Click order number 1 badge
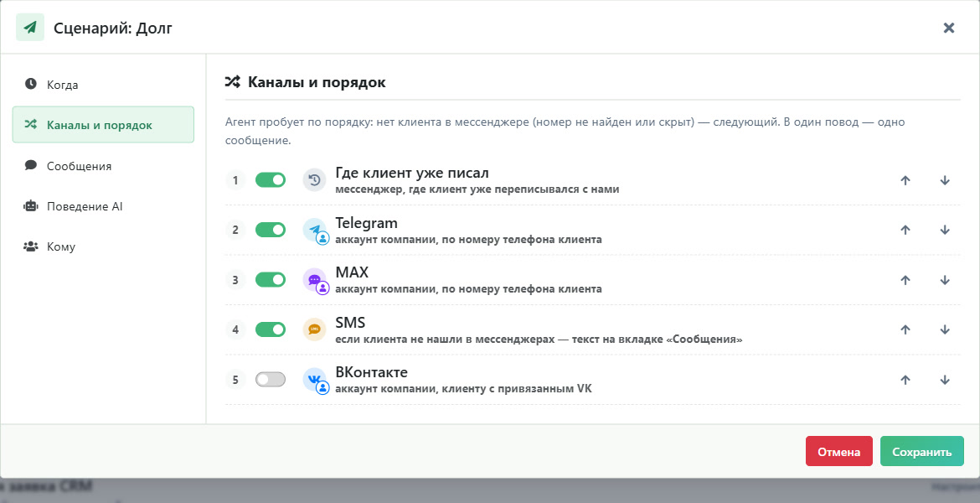This screenshot has height=503, width=980. 235,180
